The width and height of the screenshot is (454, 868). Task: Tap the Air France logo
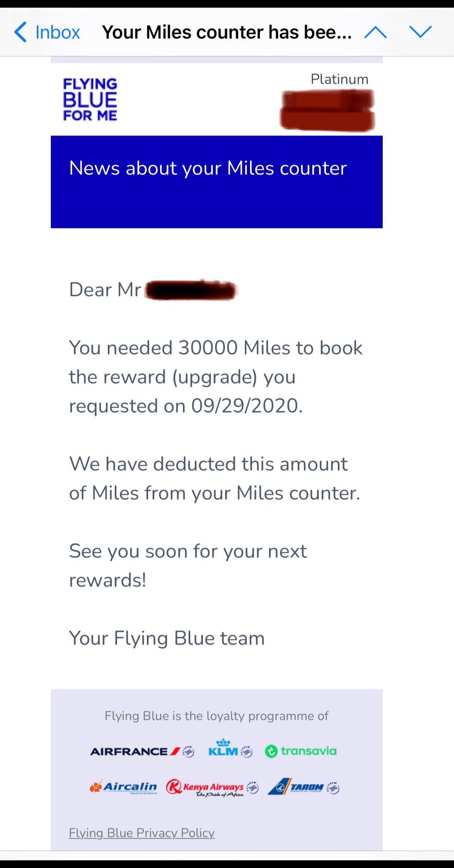(142, 751)
